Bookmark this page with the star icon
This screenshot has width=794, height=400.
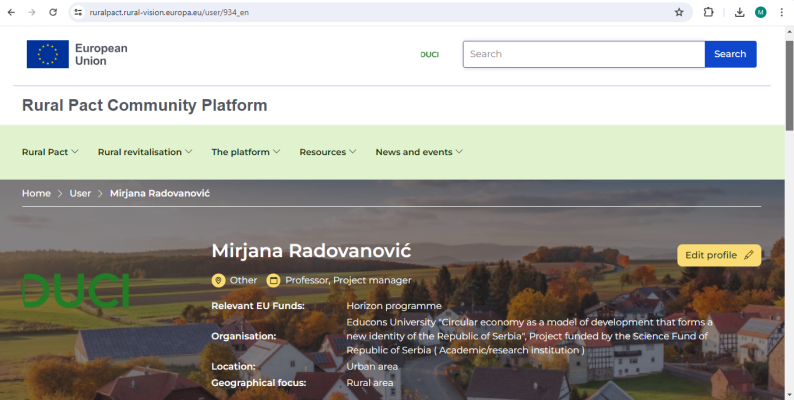pyautogui.click(x=679, y=12)
